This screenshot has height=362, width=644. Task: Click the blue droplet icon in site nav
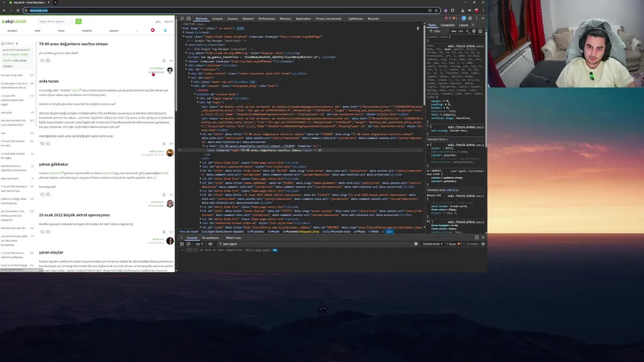click(x=165, y=30)
